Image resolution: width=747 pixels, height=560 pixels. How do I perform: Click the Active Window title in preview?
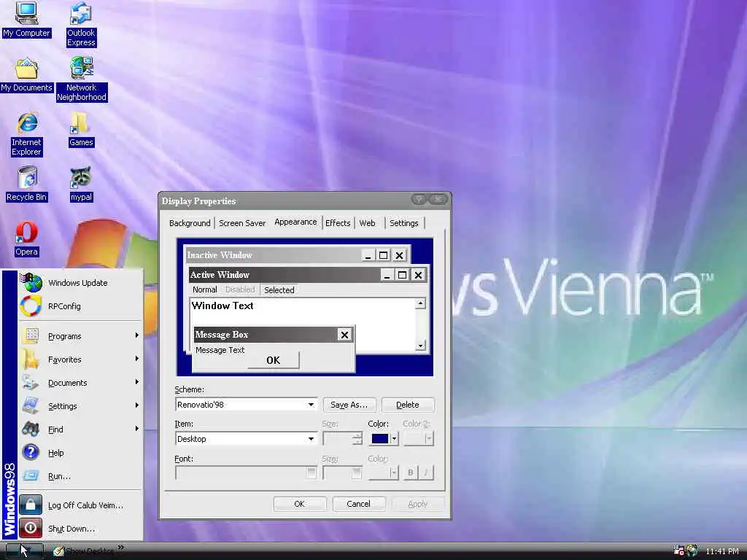[220, 275]
